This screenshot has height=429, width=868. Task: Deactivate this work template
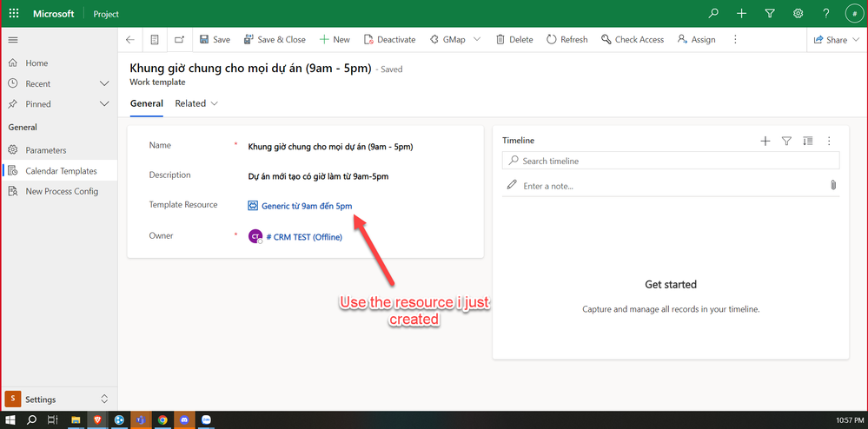coord(390,40)
